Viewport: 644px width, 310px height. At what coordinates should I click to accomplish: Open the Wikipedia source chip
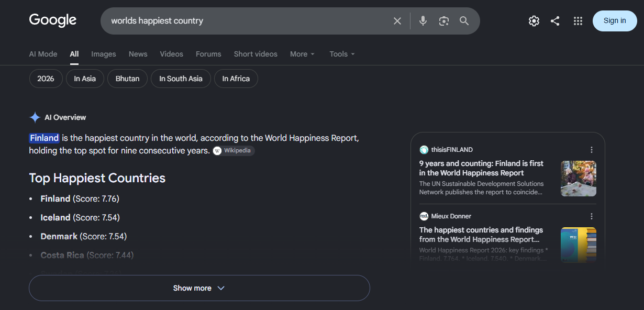pyautogui.click(x=234, y=151)
